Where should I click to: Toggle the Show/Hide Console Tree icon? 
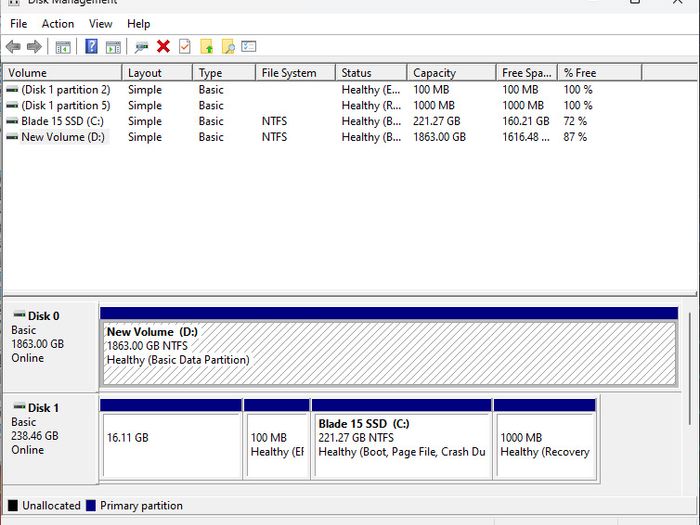coord(63,47)
